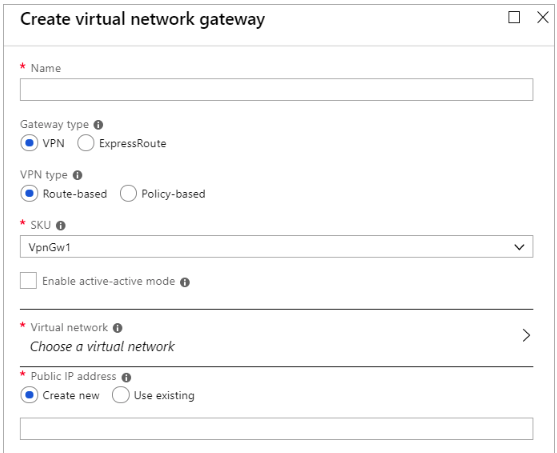557x453 pixels.
Task: Click the public IP address name field
Action: pos(276,429)
